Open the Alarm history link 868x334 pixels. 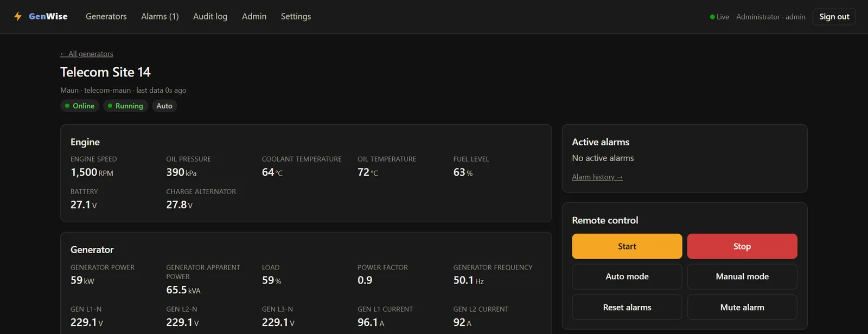pyautogui.click(x=597, y=177)
